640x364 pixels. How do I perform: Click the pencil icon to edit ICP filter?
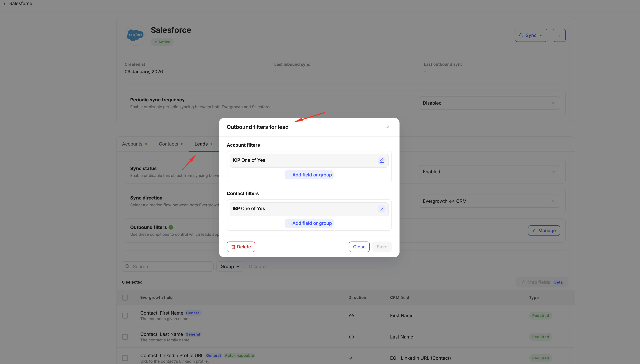(382, 161)
